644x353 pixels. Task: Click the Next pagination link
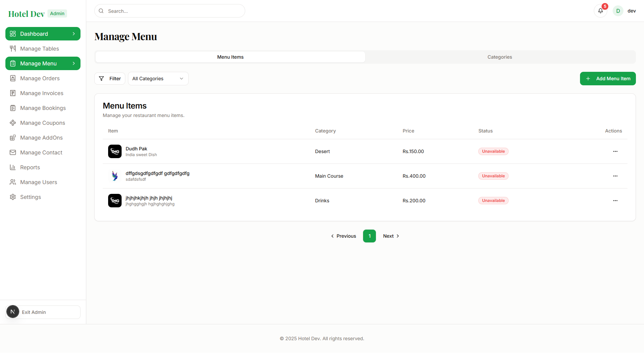coord(391,236)
